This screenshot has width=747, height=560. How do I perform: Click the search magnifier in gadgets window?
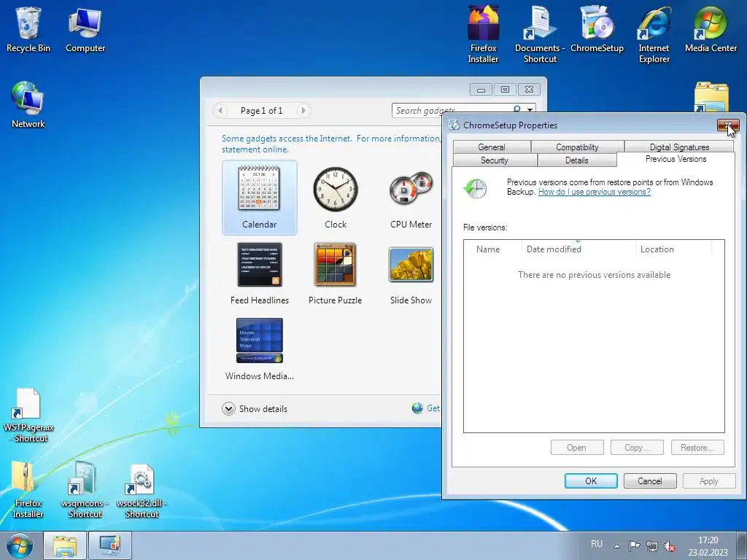[x=517, y=109]
